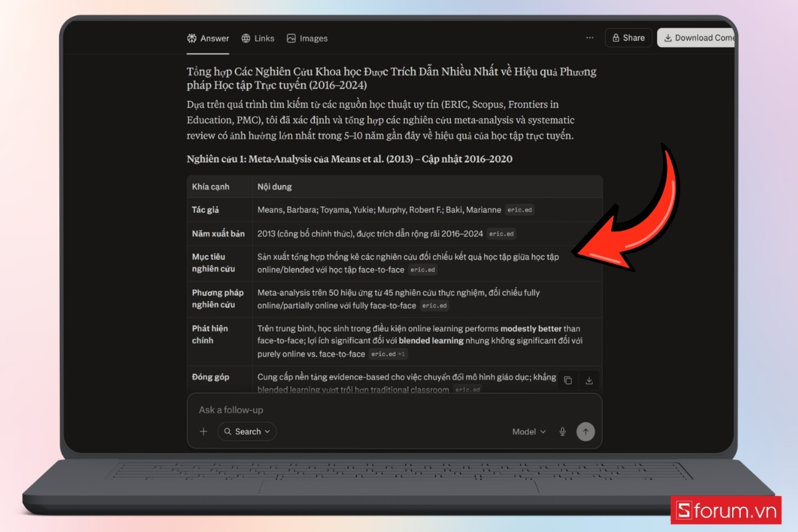Click the authors text 'Means, Barbara; Toyama, Yukie'

coord(316,210)
